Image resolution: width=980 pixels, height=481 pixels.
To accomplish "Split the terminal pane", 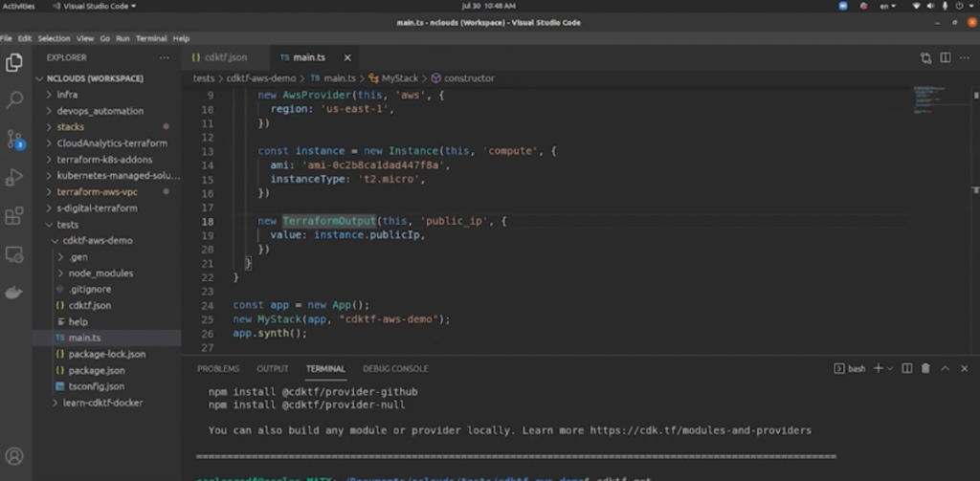I will (x=907, y=368).
